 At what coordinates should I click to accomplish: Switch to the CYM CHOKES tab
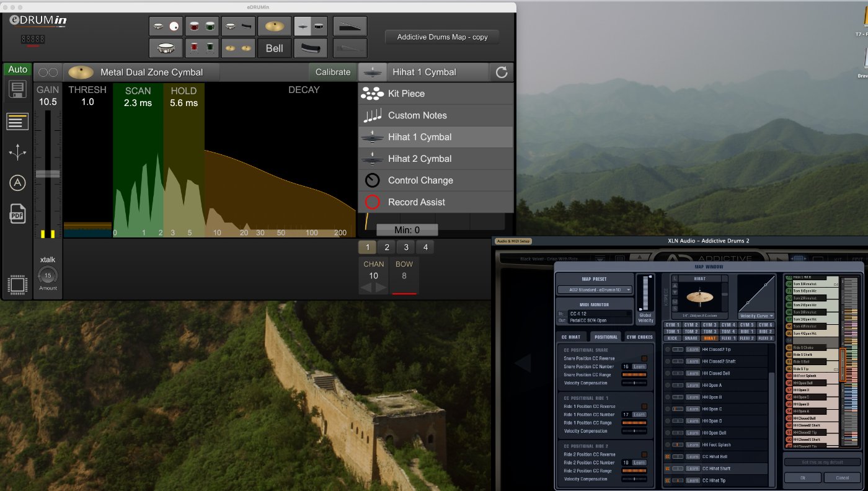pos(639,337)
